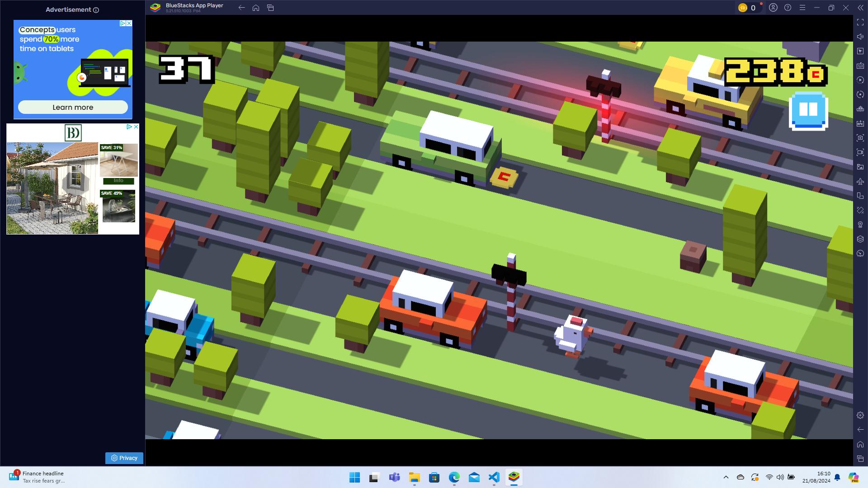Viewport: 868px width, 488px height.
Task: Open Visual Studio Code from taskbar
Action: [x=494, y=477]
